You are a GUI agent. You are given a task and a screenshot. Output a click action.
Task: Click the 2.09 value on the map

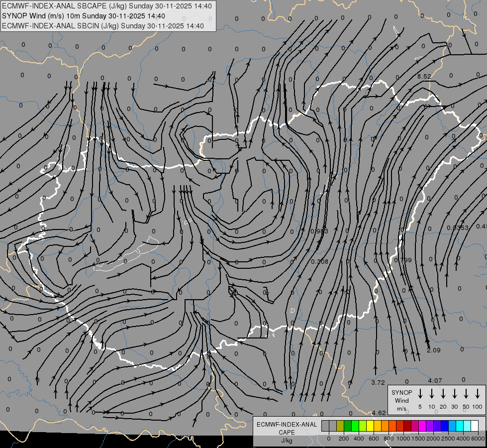(434, 350)
